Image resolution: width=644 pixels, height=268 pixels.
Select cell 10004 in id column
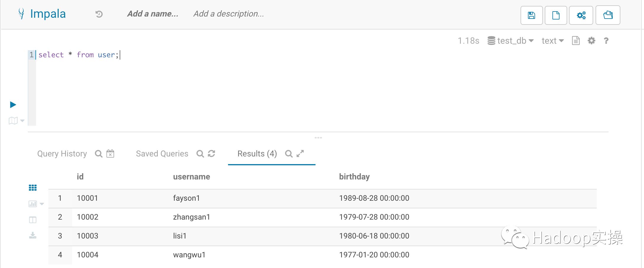[x=87, y=255]
